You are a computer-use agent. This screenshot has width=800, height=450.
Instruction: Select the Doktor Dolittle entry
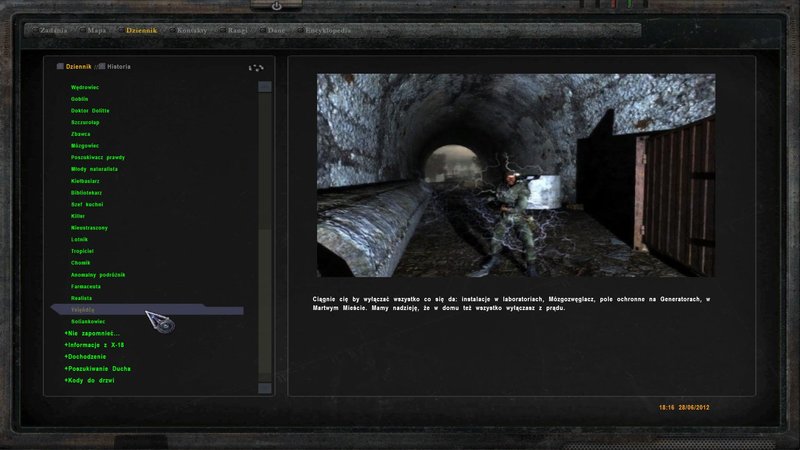tap(90, 111)
